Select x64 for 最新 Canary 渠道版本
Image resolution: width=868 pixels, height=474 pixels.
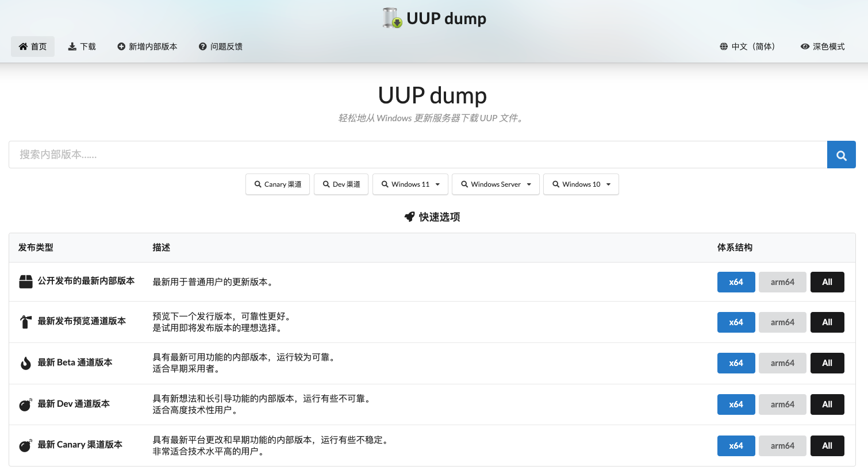point(736,446)
